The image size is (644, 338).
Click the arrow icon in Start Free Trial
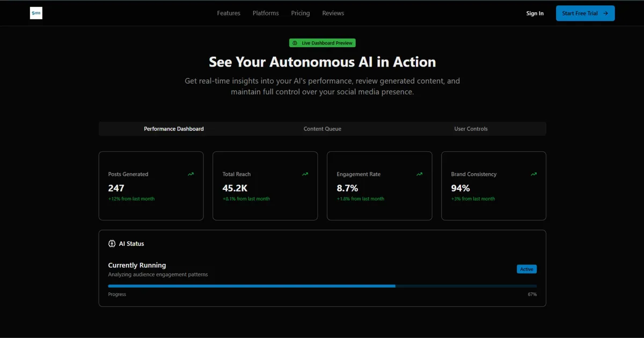point(605,13)
